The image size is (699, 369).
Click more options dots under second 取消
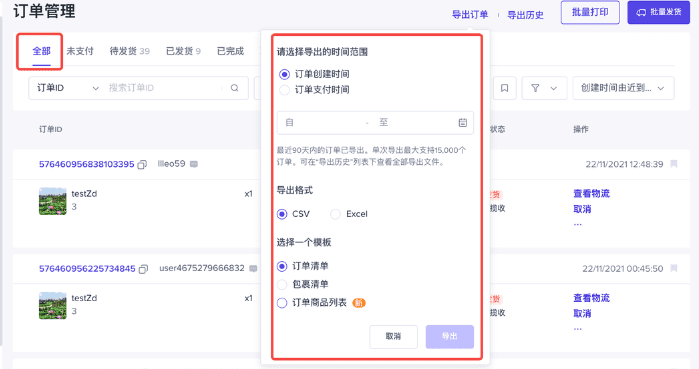[578, 329]
